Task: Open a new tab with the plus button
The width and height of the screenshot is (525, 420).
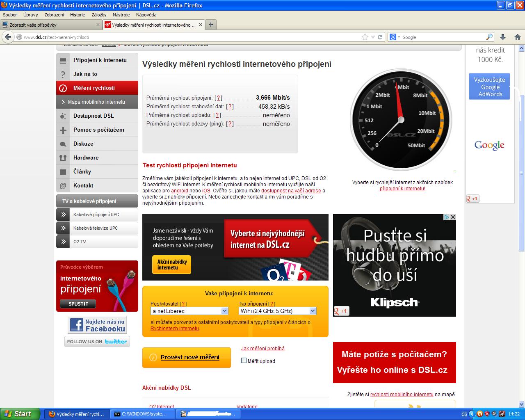Action: tap(210, 25)
